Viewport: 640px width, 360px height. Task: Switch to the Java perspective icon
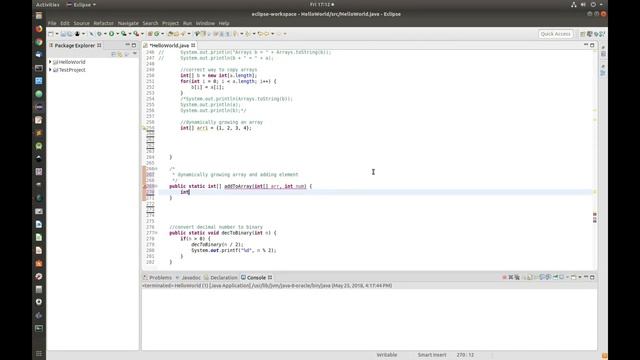pyautogui.click(x=589, y=34)
